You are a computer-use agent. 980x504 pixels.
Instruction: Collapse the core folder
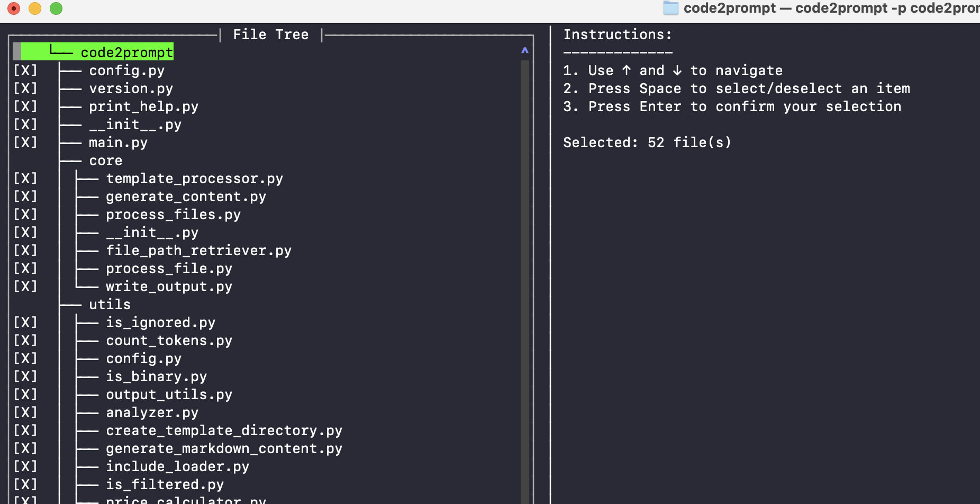click(x=105, y=160)
